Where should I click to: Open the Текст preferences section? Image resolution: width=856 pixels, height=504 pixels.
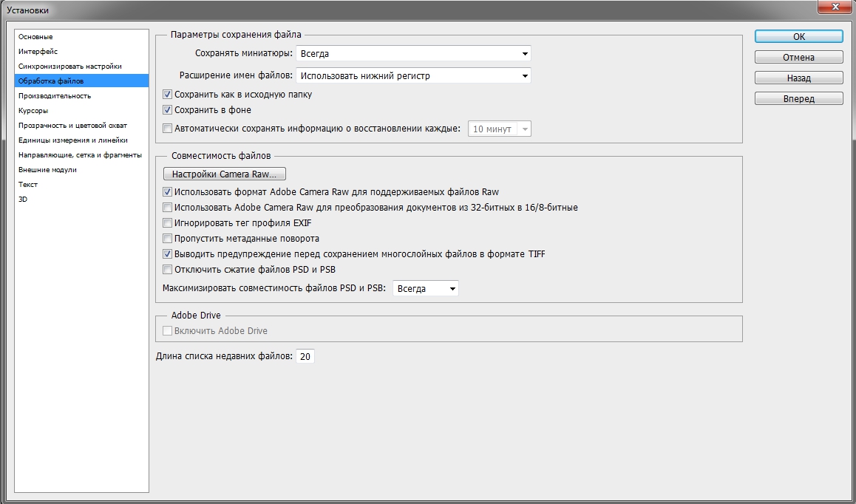coord(81,185)
